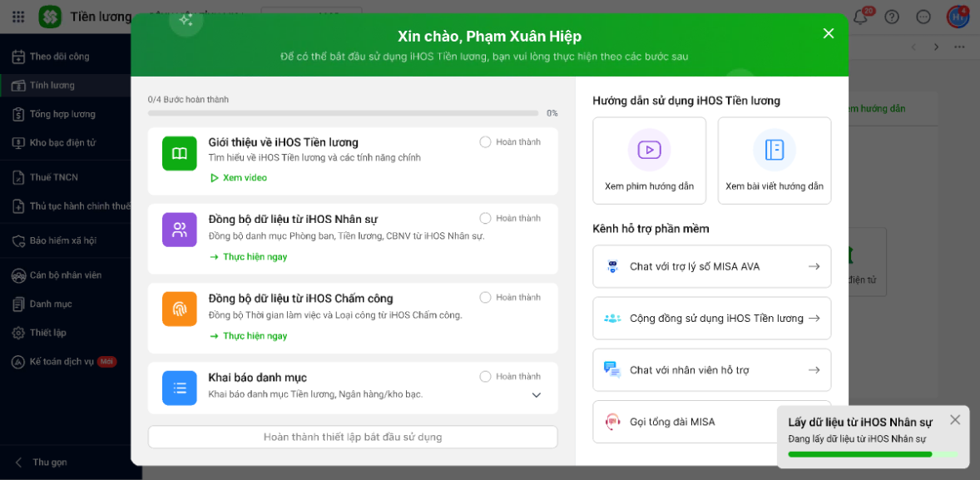Click the orange fingerprint icon for Chấm công
The width and height of the screenshot is (980, 480).
coord(180,309)
